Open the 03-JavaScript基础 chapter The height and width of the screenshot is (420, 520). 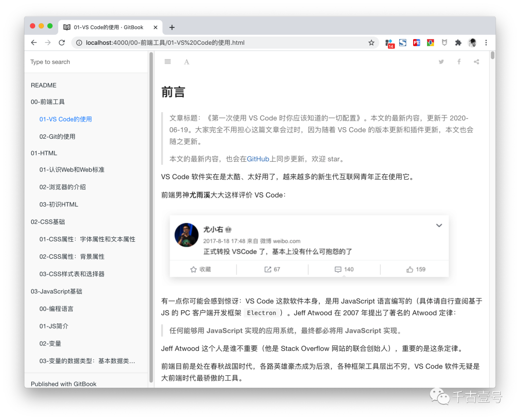56,291
